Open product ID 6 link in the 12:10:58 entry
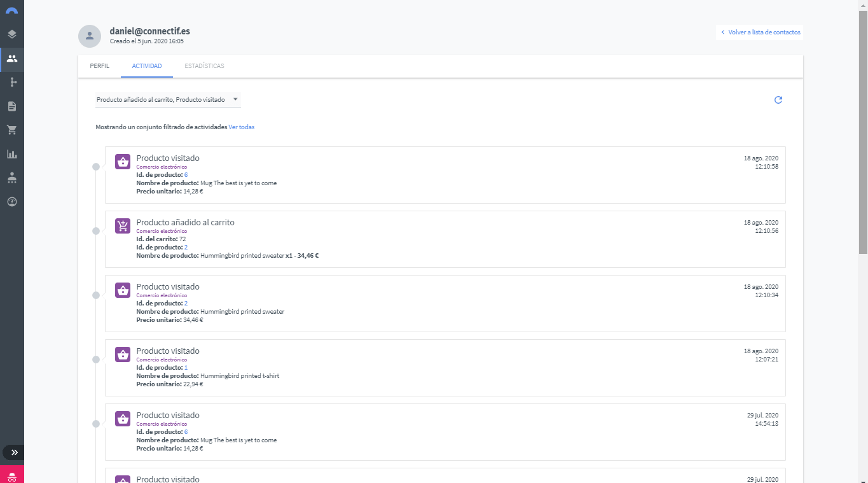The image size is (868, 483). [186, 175]
